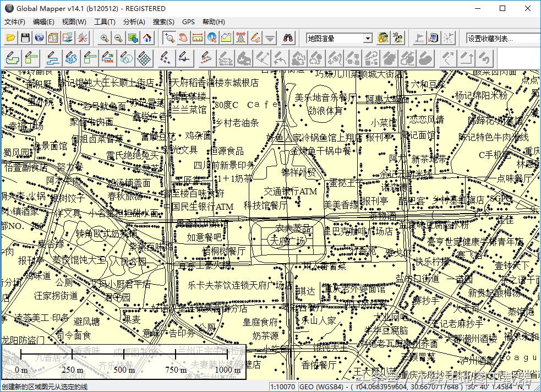This screenshot has width=541, height=392.
Task: Click the 杨记绵阳米粉 map label
Action: coord(481,96)
